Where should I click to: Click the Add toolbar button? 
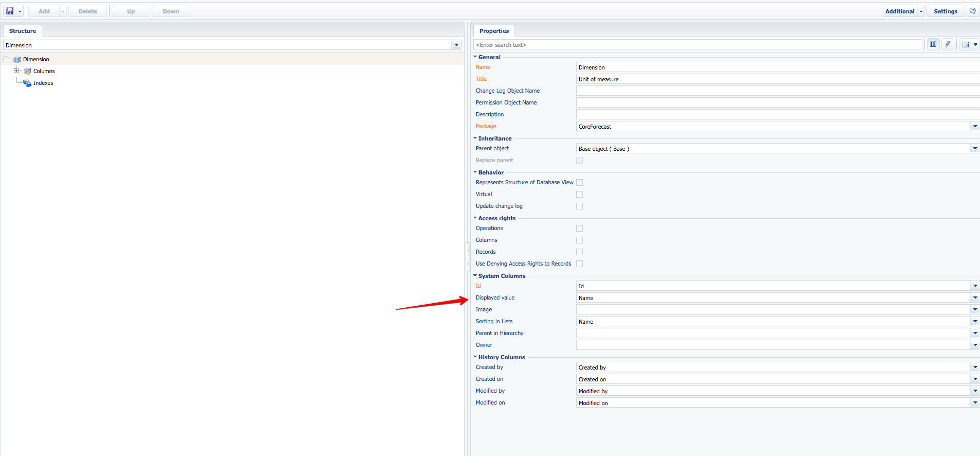(x=44, y=11)
